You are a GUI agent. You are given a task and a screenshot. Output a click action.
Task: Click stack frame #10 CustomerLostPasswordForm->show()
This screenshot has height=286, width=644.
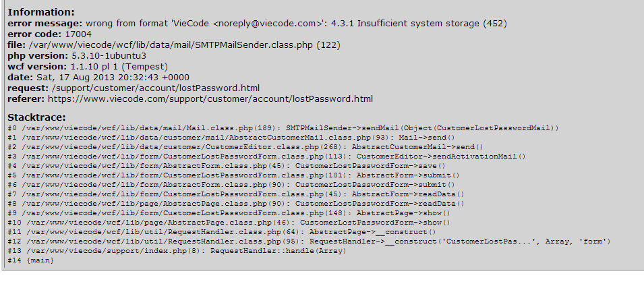(x=229, y=223)
